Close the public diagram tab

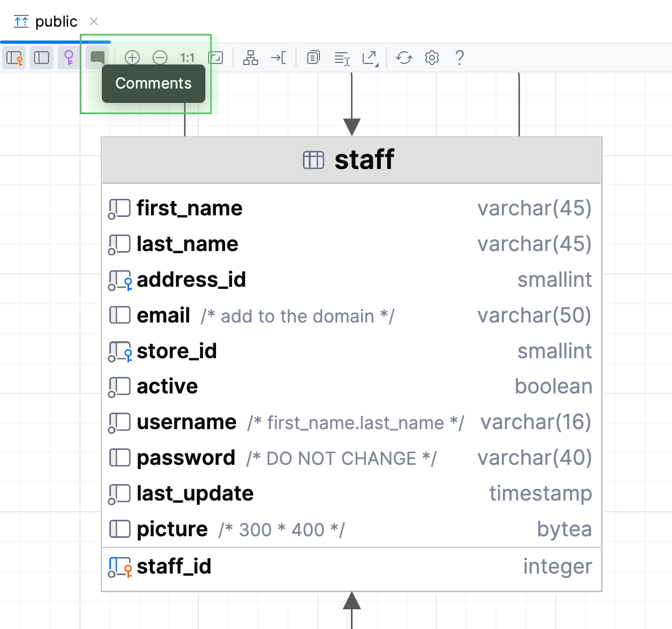click(x=94, y=22)
